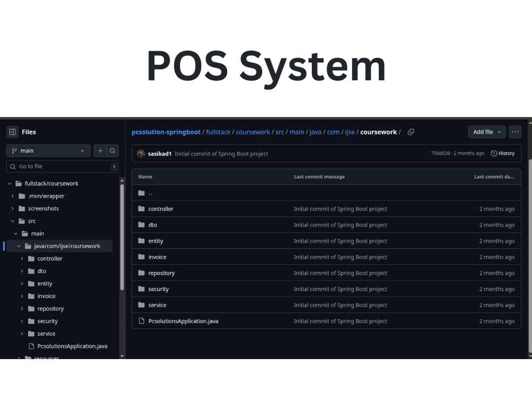Open src breadcrumb link

(x=280, y=132)
